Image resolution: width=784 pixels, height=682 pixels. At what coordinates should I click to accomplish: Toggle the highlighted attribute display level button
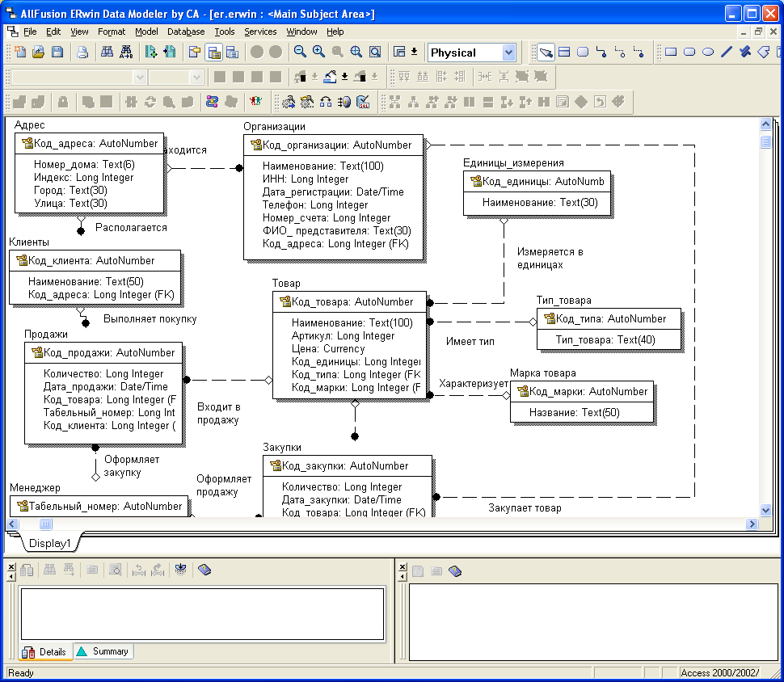click(214, 52)
